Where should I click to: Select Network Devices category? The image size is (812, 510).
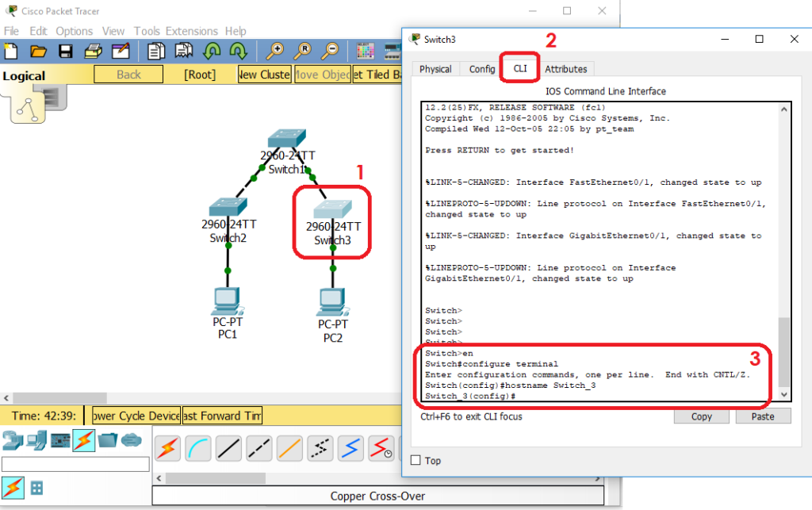pos(13,440)
